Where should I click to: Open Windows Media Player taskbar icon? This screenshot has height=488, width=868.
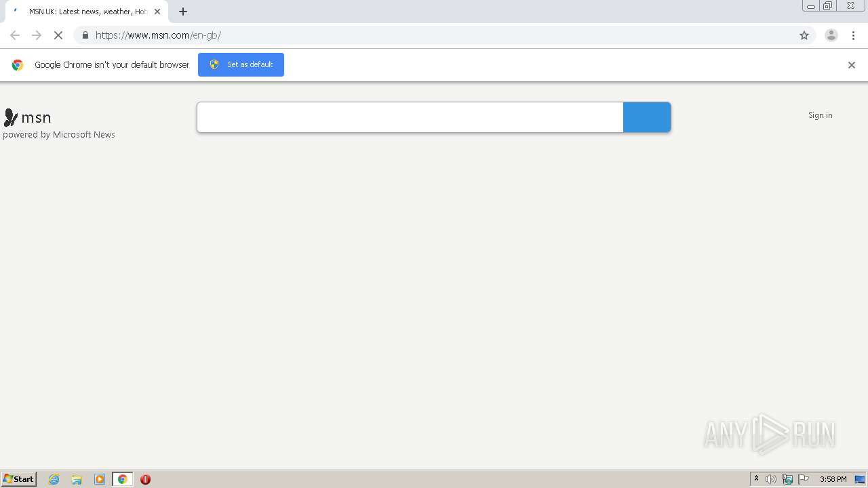pyautogui.click(x=100, y=479)
